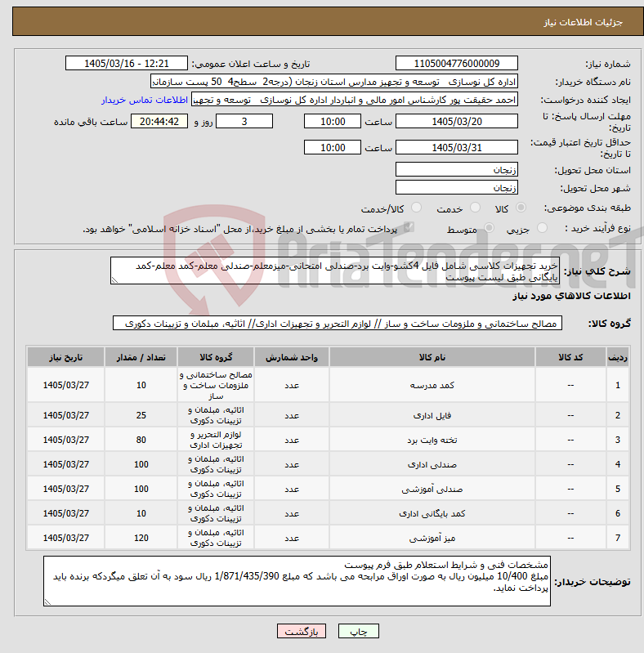Click the response deadline time field 10:00
Image resolution: width=644 pixels, height=653 pixels.
click(333, 121)
